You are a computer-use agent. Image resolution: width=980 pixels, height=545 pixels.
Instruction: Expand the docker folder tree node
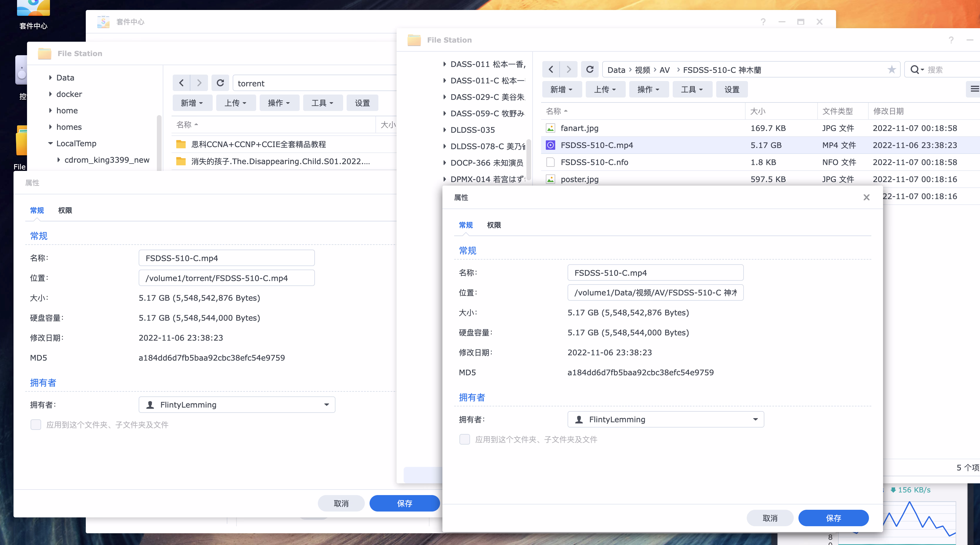coord(50,94)
